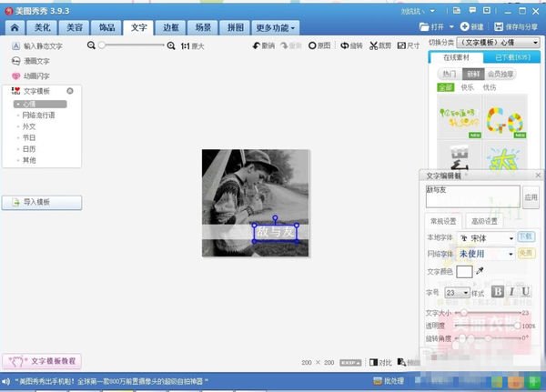Click the 保存与分享 disk icon
546x392 pixels.
pos(499,26)
